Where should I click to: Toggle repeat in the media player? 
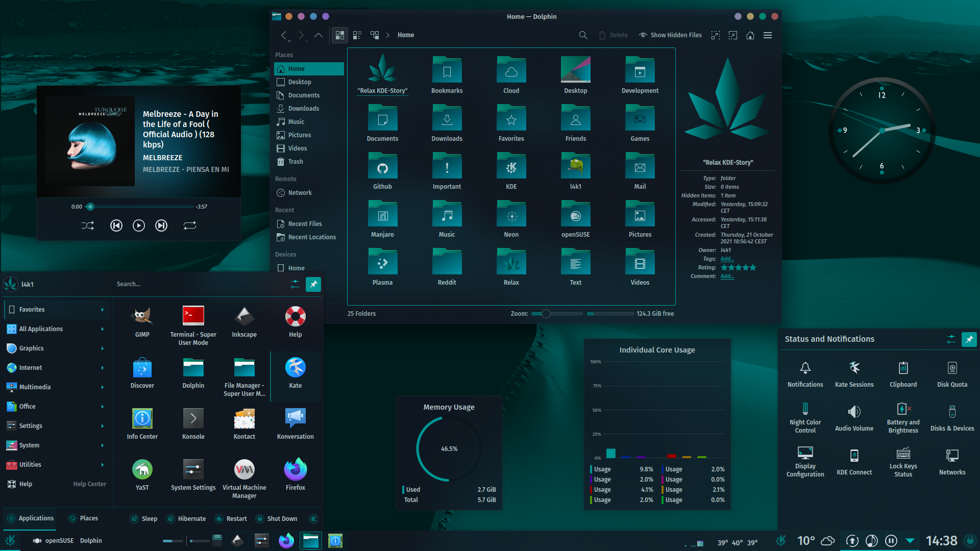click(x=190, y=226)
